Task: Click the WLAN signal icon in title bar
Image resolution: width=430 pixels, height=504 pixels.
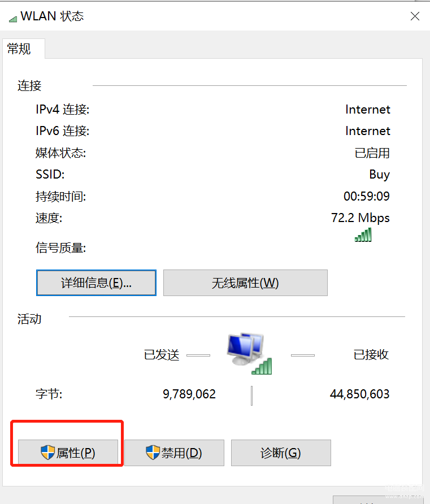Action: (x=13, y=19)
